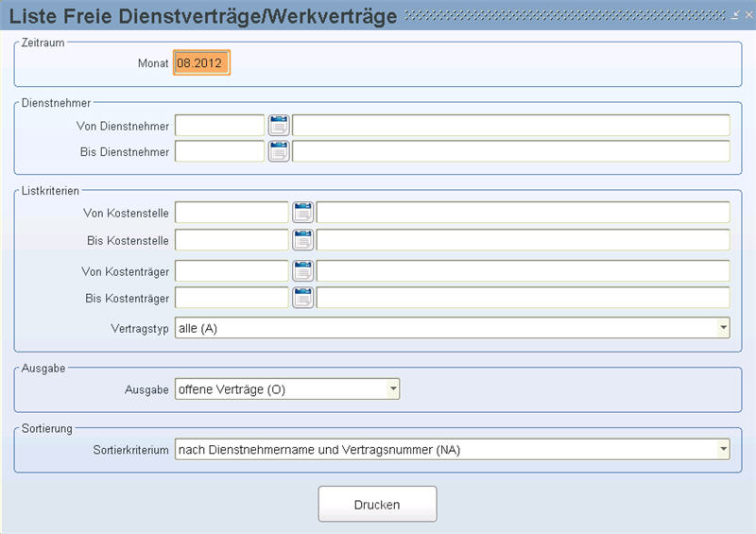Expand the Vertragstyp dropdown
756x534 pixels.
[723, 328]
